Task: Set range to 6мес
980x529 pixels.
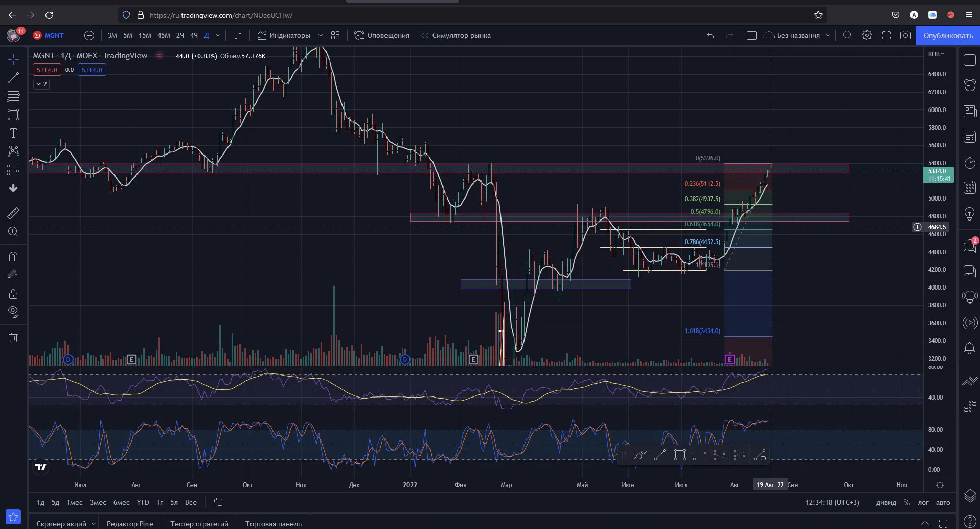Action: point(121,502)
